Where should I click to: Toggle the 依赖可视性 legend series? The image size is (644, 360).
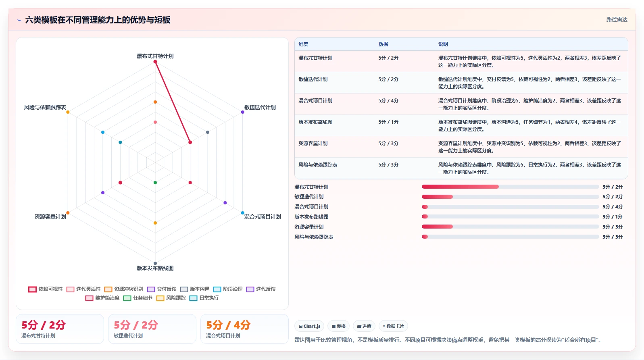pos(46,289)
